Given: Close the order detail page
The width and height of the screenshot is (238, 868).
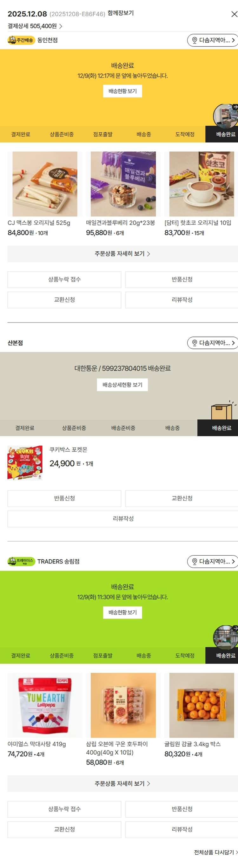Looking at the screenshot, I should pos(234,14).
